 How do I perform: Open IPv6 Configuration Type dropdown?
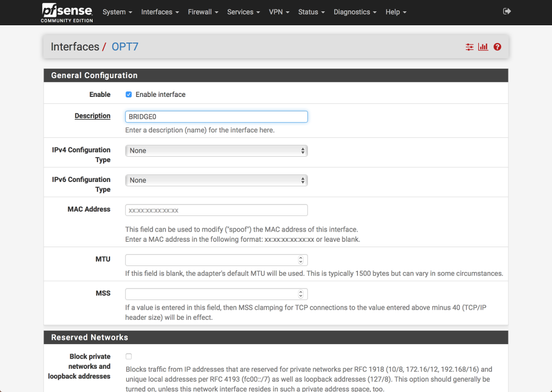tap(216, 180)
